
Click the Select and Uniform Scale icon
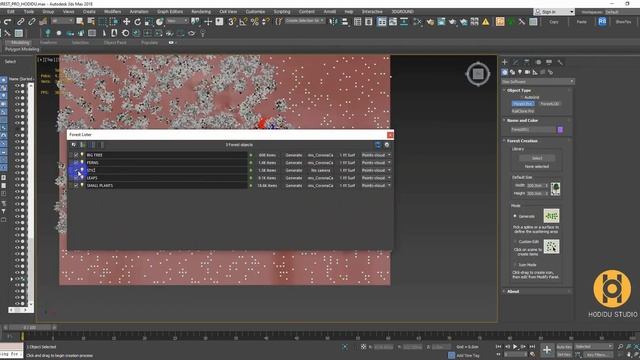pyautogui.click(x=149, y=22)
